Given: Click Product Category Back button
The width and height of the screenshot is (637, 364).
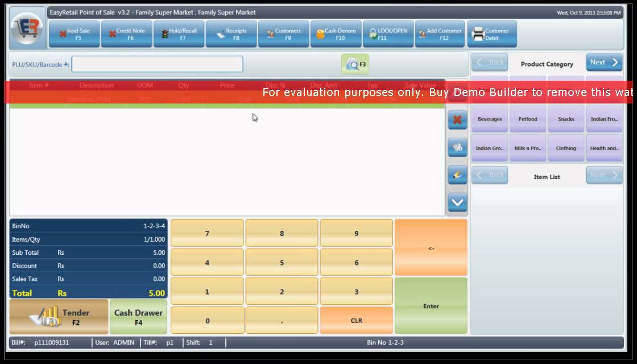Looking at the screenshot, I should 490,62.
